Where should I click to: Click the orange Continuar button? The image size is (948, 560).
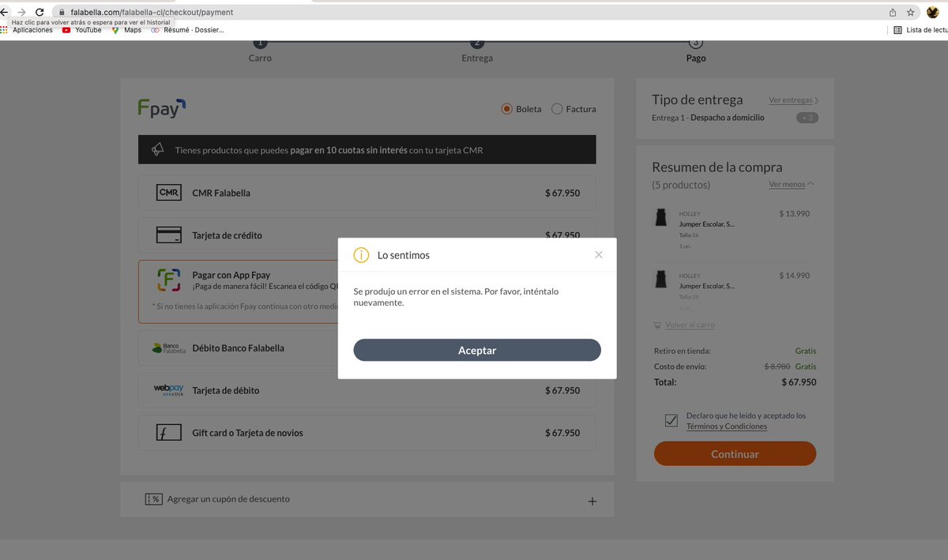(735, 453)
